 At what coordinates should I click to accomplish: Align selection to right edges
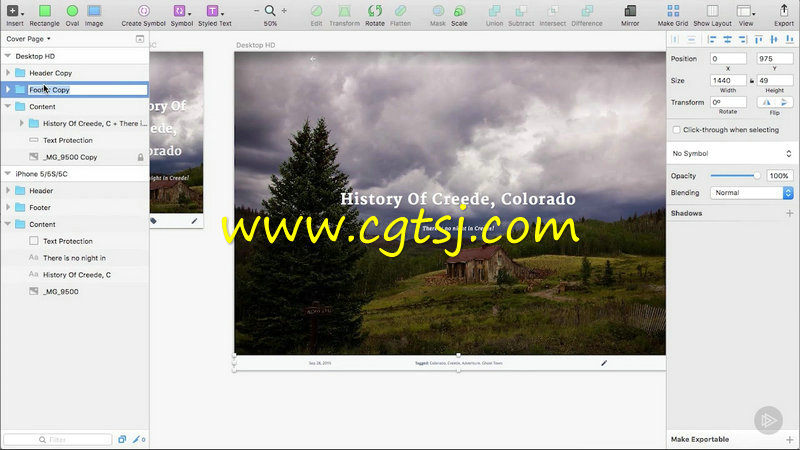(x=743, y=39)
